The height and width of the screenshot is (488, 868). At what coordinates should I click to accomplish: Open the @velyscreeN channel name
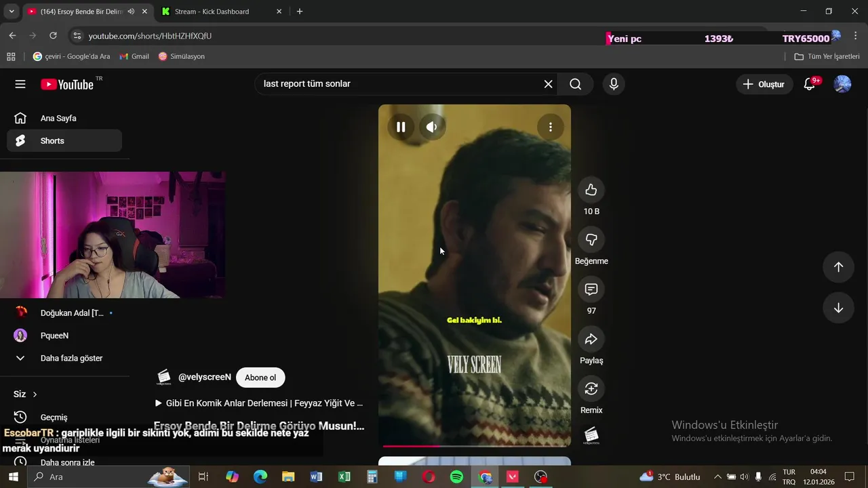[205, 378]
